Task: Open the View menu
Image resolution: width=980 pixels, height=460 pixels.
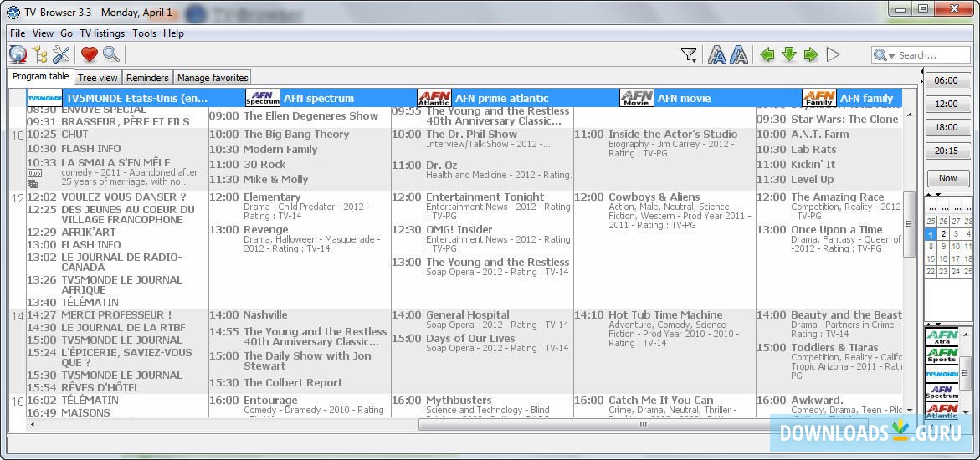Action: pos(44,33)
